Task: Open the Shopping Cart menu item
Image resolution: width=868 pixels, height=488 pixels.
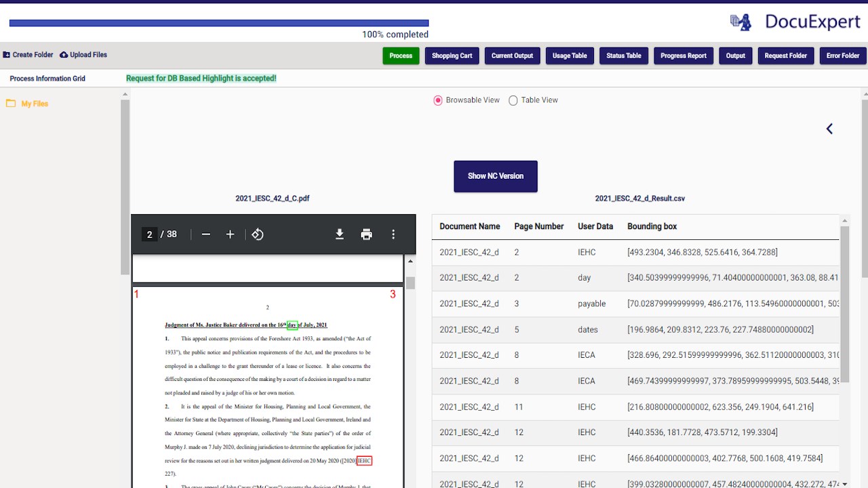Action: pyautogui.click(x=452, y=56)
